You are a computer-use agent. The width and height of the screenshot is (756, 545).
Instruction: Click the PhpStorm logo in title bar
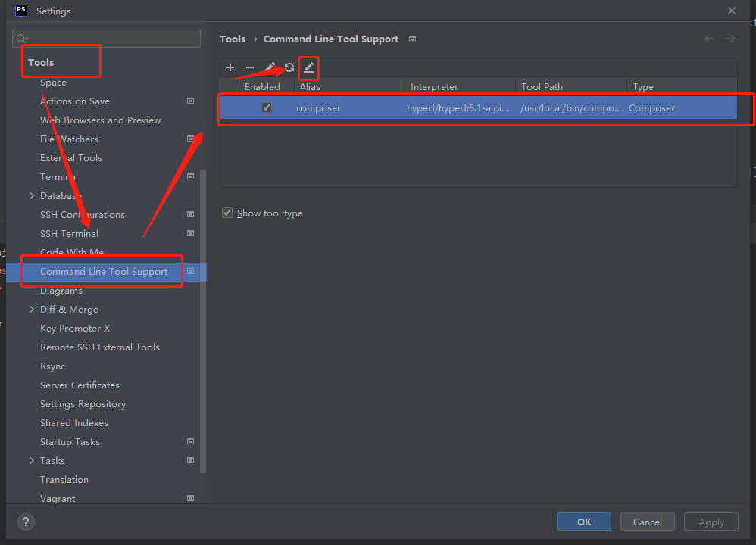pos(21,11)
